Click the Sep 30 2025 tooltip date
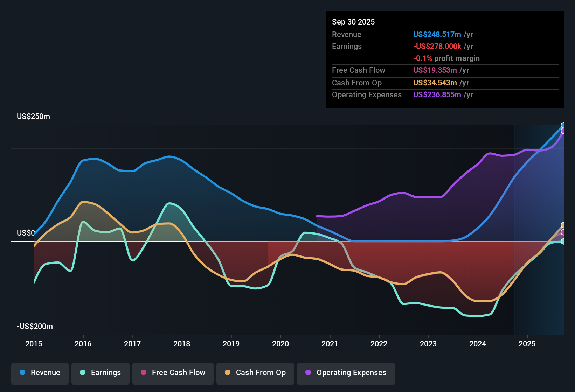Viewport: 575px width, 392px height. click(353, 22)
